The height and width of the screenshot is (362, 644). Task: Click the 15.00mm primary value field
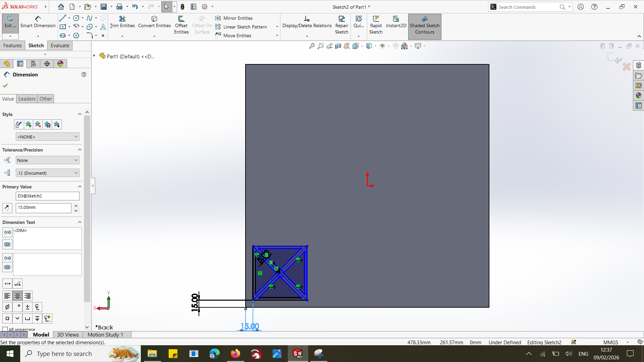point(43,207)
